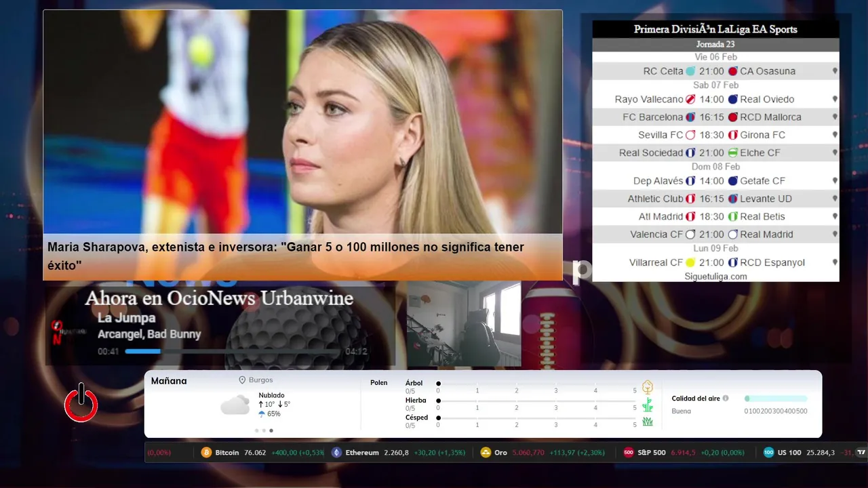Click the Árbol pollen level slider
Screen dimensions: 868x488
[536, 384]
